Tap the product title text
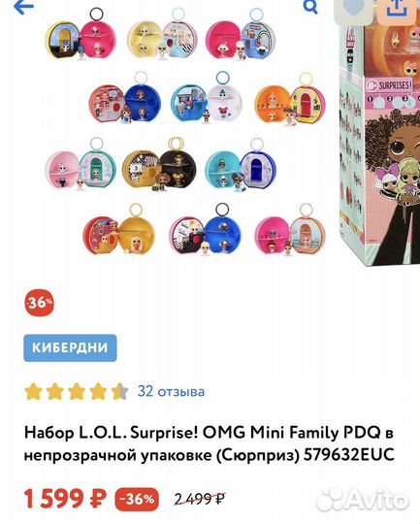Image resolution: width=420 pixels, height=524 pixels. pyautogui.click(x=210, y=443)
